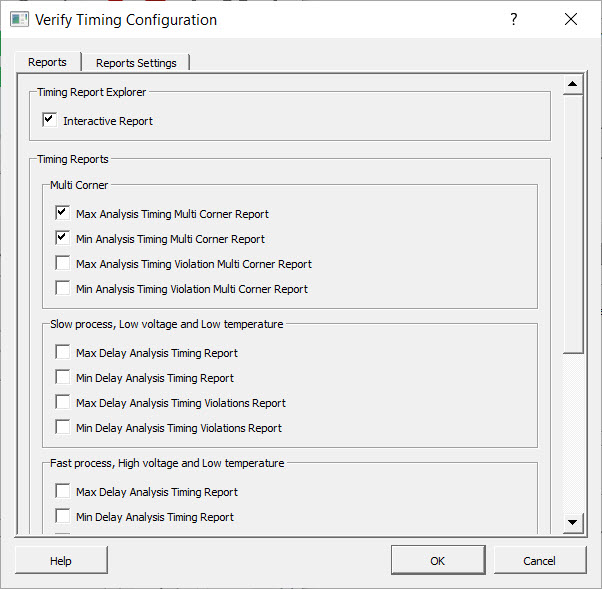Enable Max Analysis Timing Violation Multi Corner Report
Image resolution: width=602 pixels, height=589 pixels.
point(63,264)
